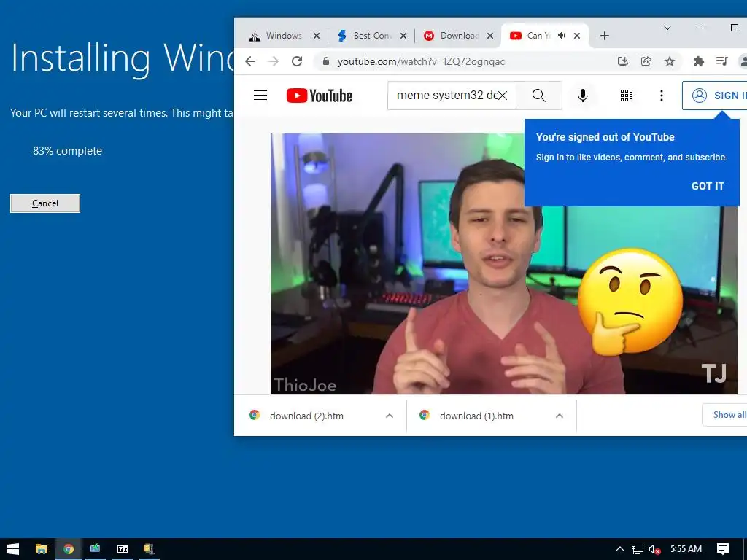Show all downloads
747x560 pixels.
click(x=725, y=415)
